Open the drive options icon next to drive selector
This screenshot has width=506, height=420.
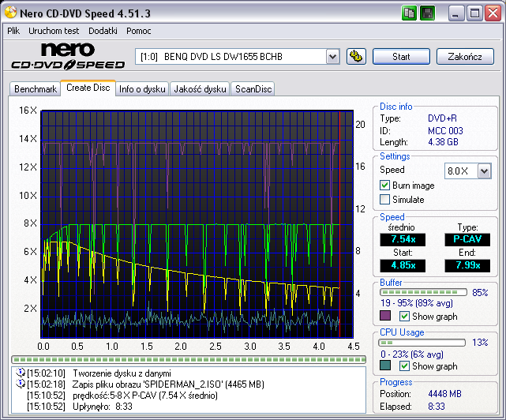tap(356, 57)
